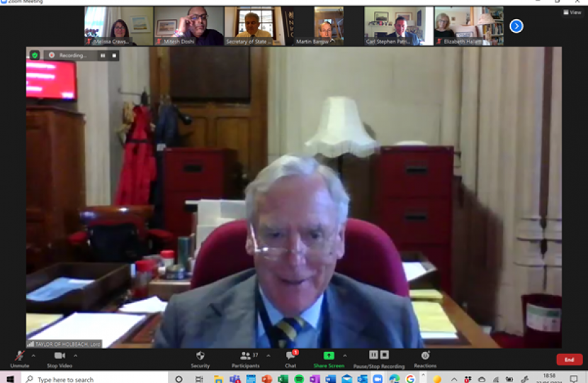Click the green encryption shield icon
Viewport: 588px width, 383px height.
[34, 55]
